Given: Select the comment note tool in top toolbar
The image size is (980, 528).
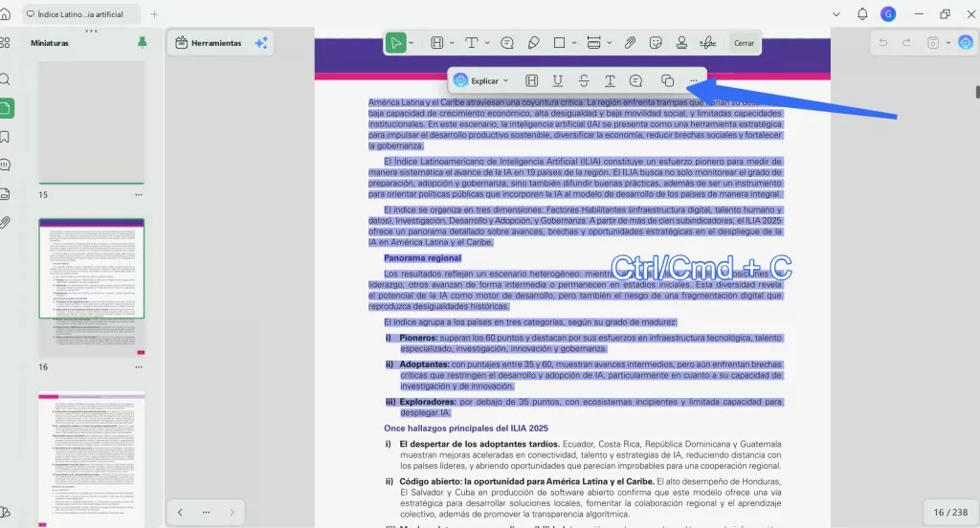Looking at the screenshot, I should pos(507,43).
